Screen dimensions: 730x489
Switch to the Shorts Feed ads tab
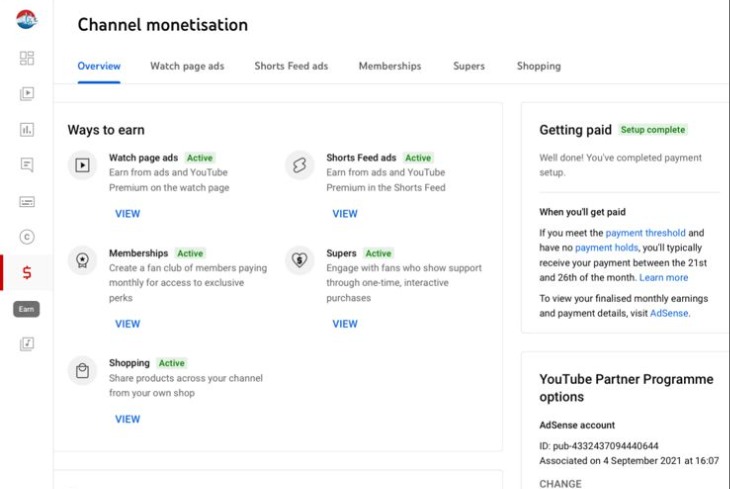pos(291,66)
